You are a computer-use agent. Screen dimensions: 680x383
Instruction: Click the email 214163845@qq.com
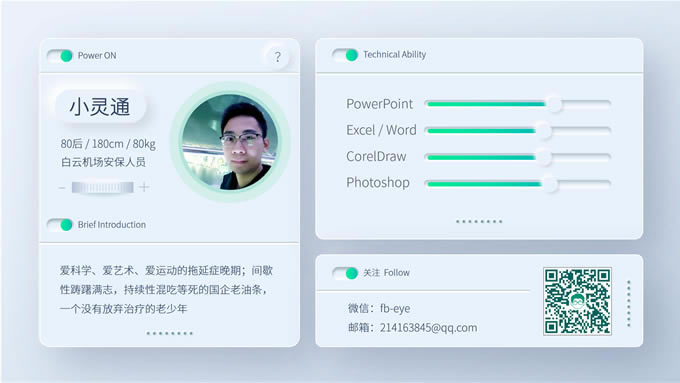tap(428, 327)
